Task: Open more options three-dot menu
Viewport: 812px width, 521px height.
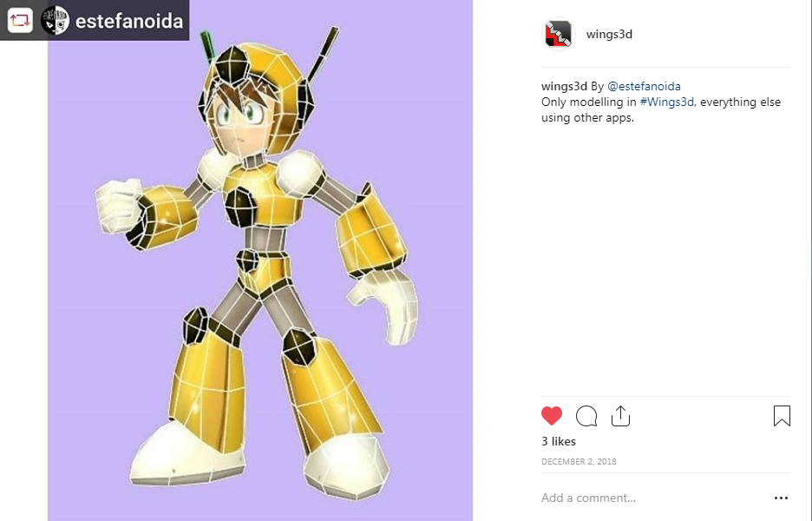Action: pyautogui.click(x=781, y=498)
